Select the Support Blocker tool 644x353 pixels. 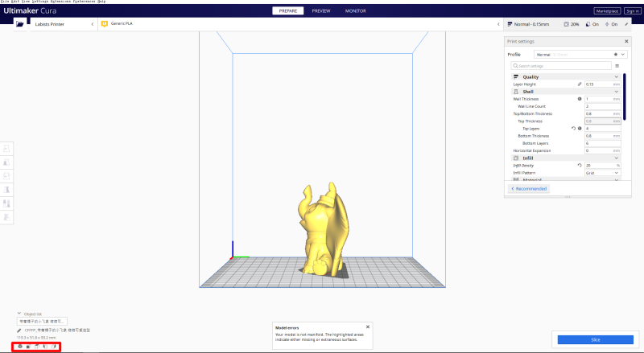click(6, 217)
